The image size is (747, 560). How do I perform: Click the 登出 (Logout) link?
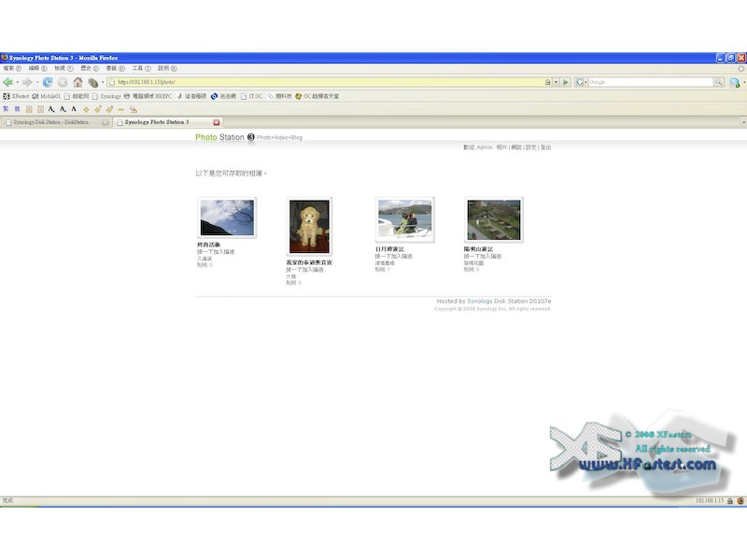pos(546,147)
